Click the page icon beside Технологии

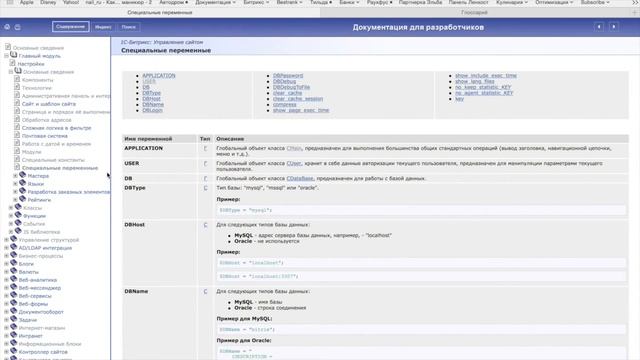(x=17, y=87)
